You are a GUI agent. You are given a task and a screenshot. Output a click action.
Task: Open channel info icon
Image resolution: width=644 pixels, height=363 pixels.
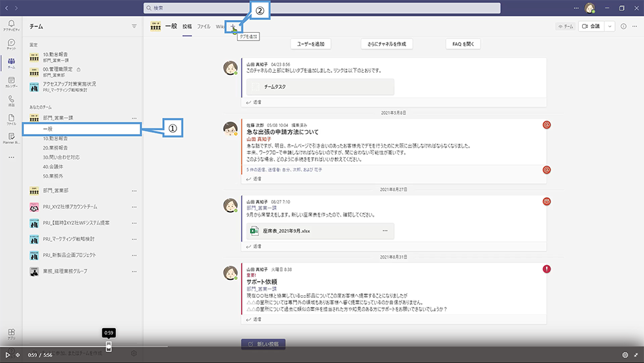(623, 26)
